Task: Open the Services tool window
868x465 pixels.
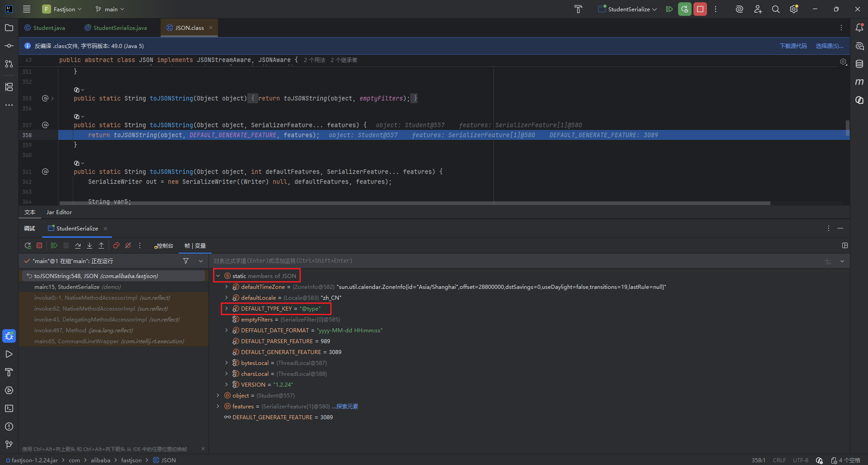Action: (9, 390)
